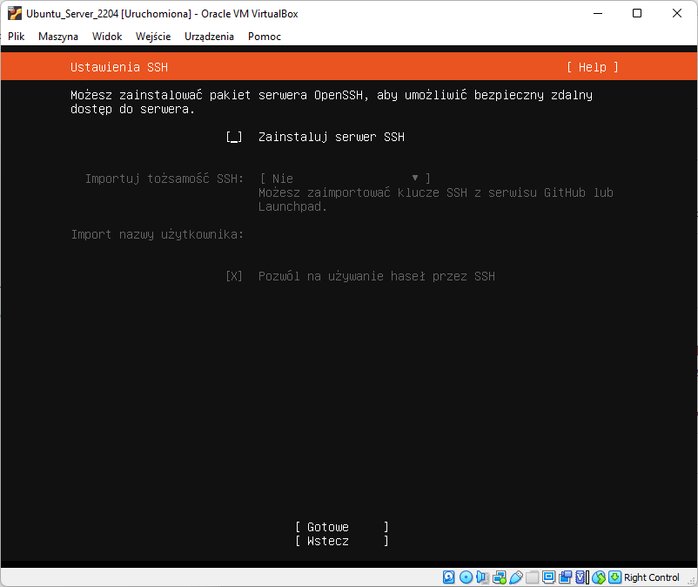698x587 pixels.
Task: Click the USB devices status icon
Action: pos(516,577)
